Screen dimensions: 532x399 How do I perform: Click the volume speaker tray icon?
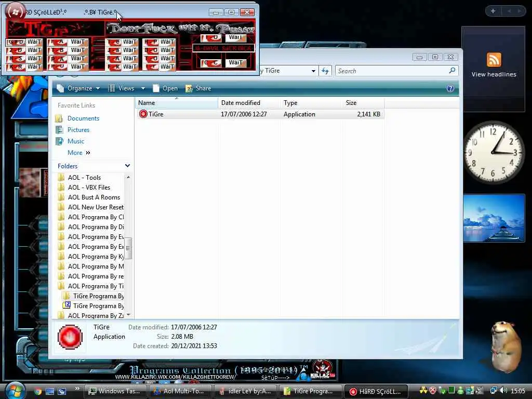click(x=503, y=391)
